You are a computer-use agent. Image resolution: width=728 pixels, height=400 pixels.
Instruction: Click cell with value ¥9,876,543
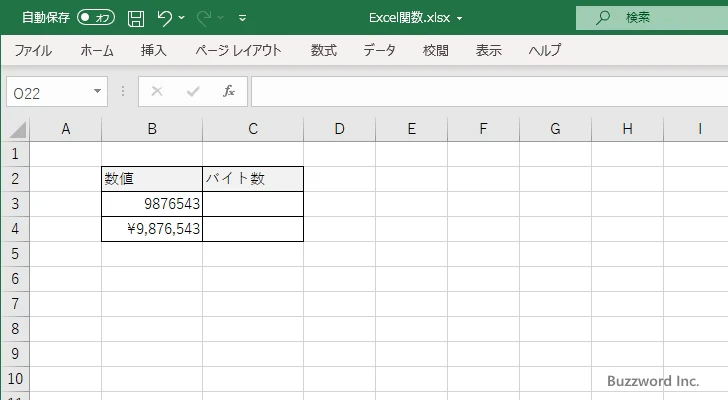point(152,229)
